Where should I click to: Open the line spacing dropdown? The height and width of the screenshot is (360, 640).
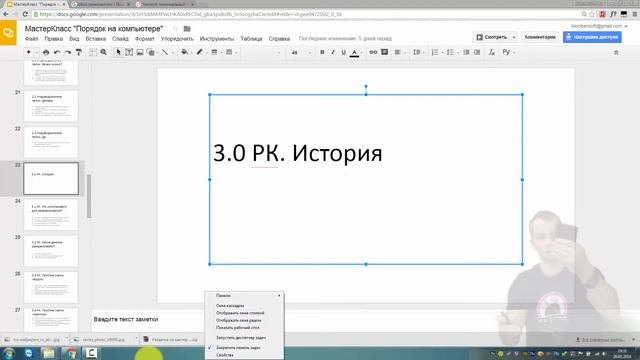(418, 52)
